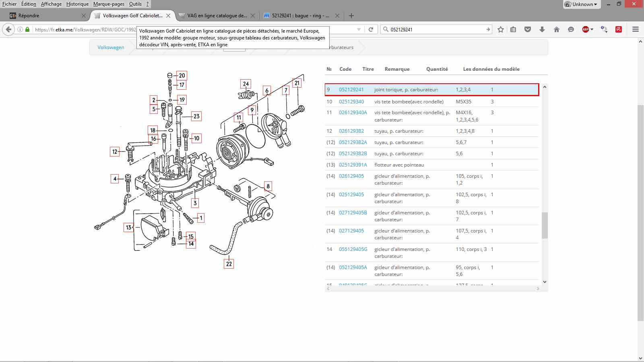Click the "Quantité" column header
The width and height of the screenshot is (644, 362).
(437, 69)
